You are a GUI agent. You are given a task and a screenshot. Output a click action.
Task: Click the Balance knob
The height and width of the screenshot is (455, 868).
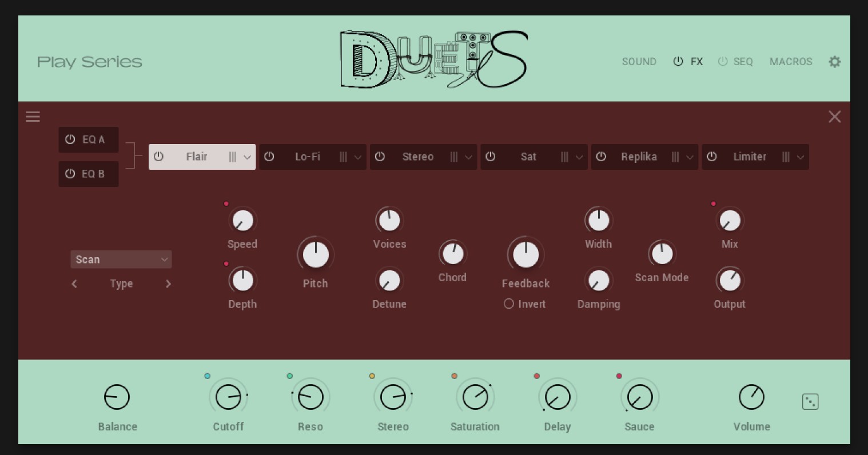click(x=117, y=397)
